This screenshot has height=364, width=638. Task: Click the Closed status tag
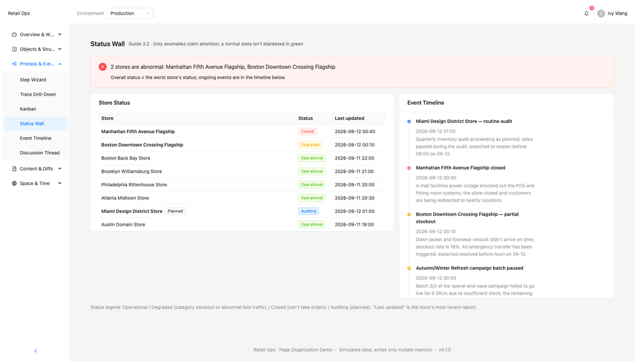tap(308, 131)
